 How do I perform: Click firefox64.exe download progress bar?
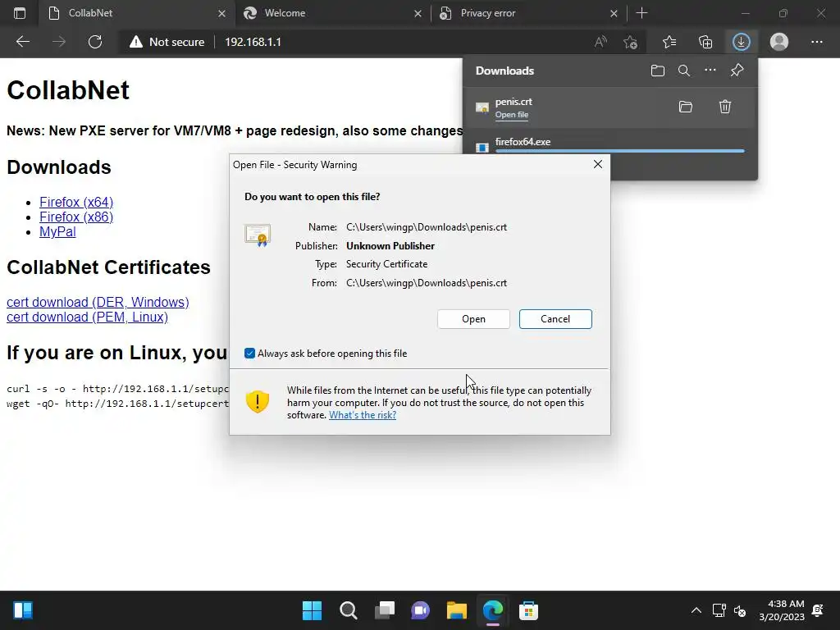coord(620,151)
